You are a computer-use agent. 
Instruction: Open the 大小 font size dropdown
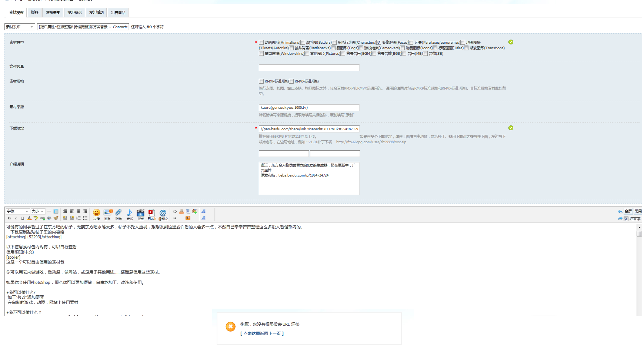(x=38, y=211)
